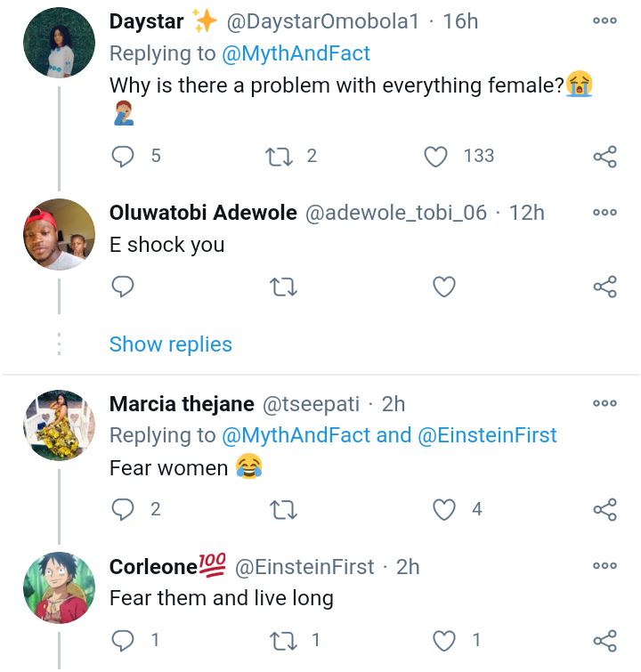Open Oluwatobi Adewole's profile name
Viewport: 641px width, 672px height.
pos(203,213)
